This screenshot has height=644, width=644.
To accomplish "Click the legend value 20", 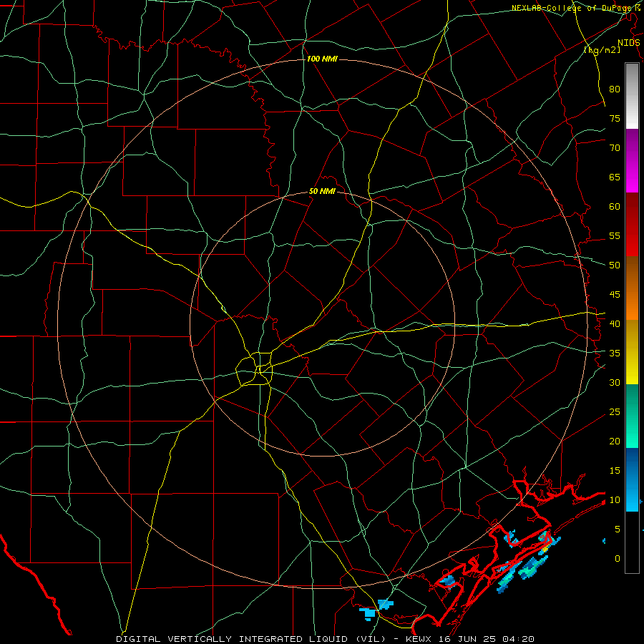I will [615, 441].
